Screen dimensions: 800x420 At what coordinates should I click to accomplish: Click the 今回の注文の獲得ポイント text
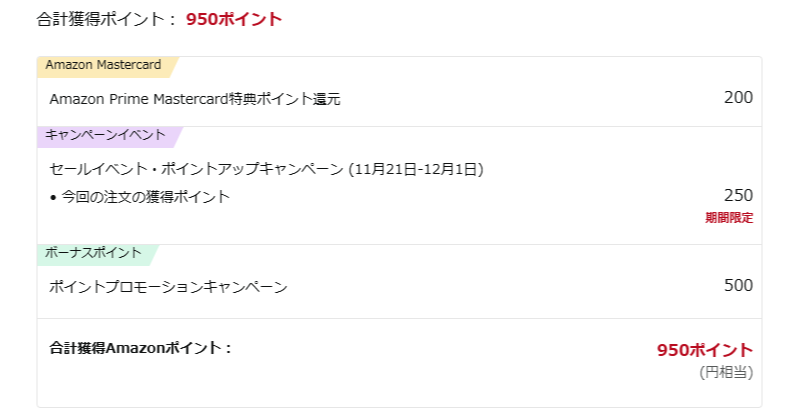coord(145,197)
